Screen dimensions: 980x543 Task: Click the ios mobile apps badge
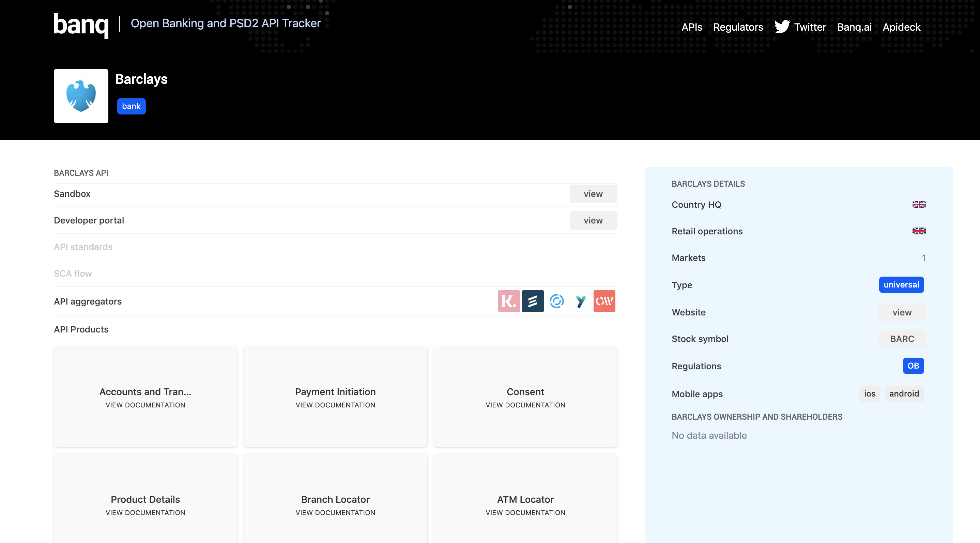tap(870, 393)
